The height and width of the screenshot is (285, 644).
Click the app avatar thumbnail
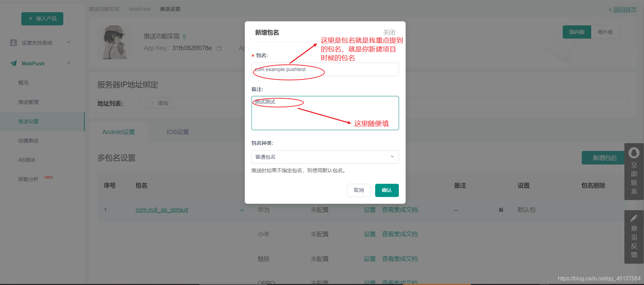[x=115, y=42]
